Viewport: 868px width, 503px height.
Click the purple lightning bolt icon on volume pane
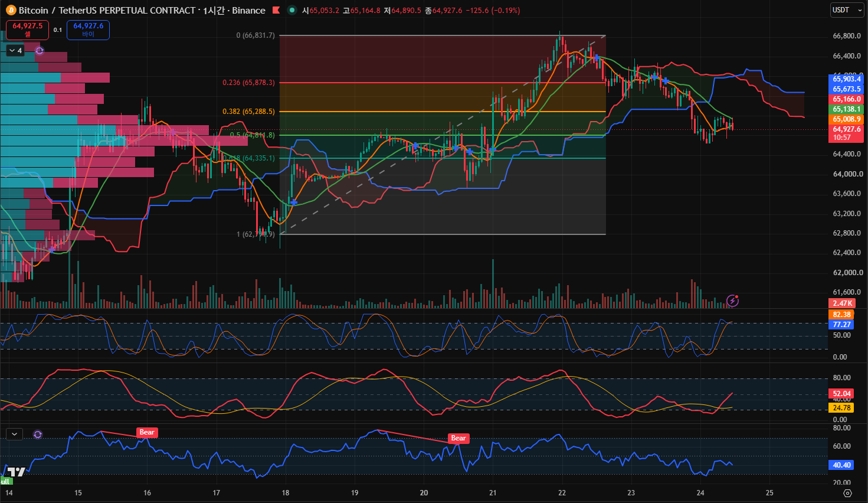point(732,301)
